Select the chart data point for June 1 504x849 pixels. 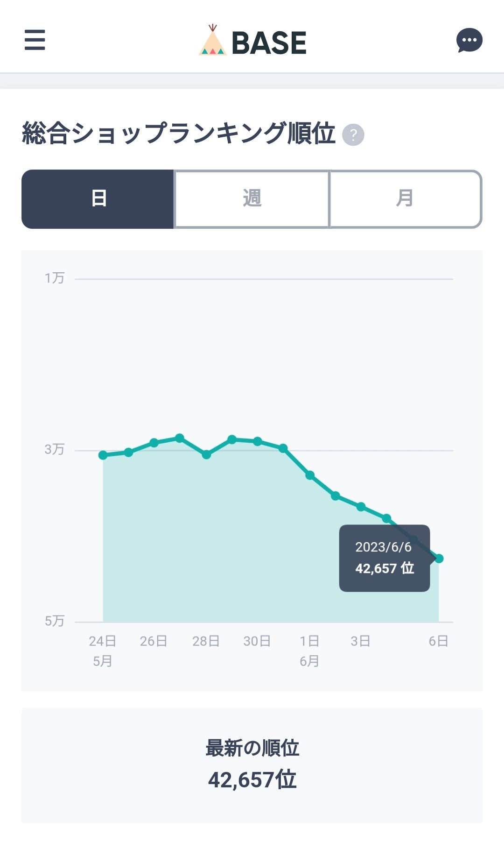(x=310, y=475)
